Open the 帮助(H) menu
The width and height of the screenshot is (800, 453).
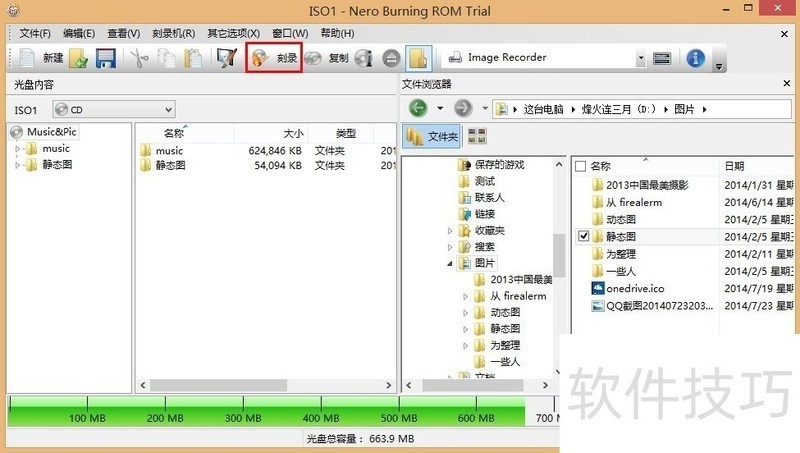[337, 33]
